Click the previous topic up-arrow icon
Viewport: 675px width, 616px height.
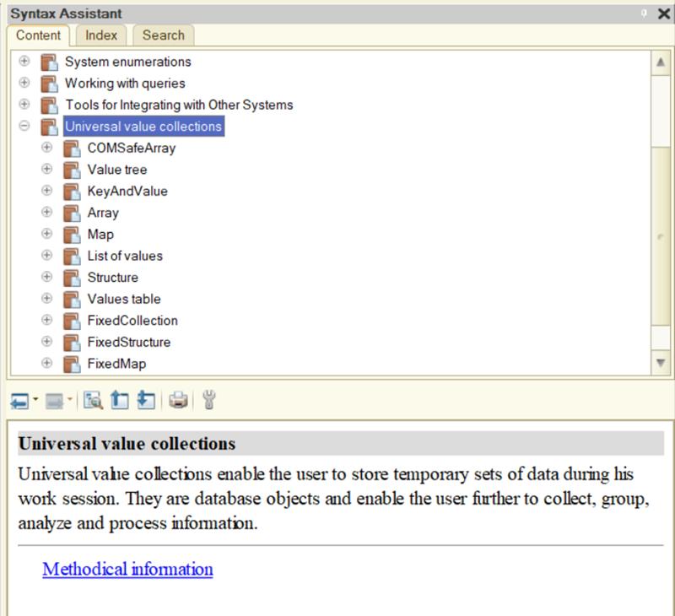120,402
